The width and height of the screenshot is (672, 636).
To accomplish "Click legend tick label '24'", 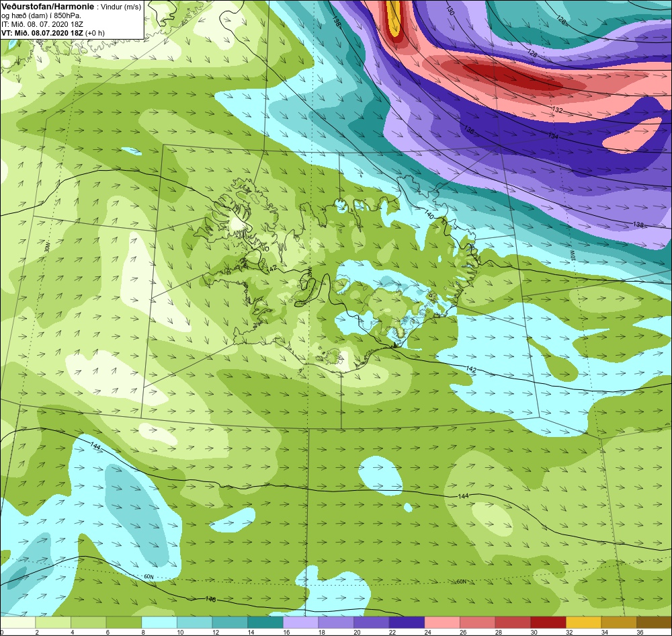I will [x=427, y=632].
